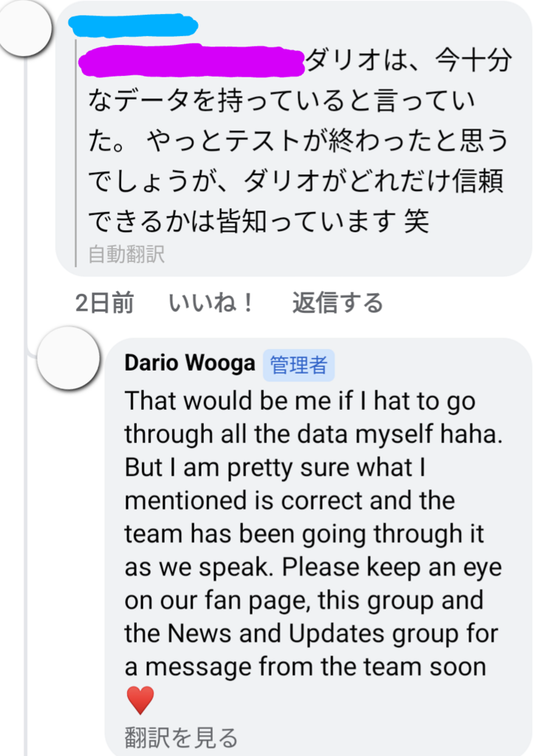Click the 'fan page' phrase in reply
Viewport: 537px width, 756px height.
(x=256, y=601)
